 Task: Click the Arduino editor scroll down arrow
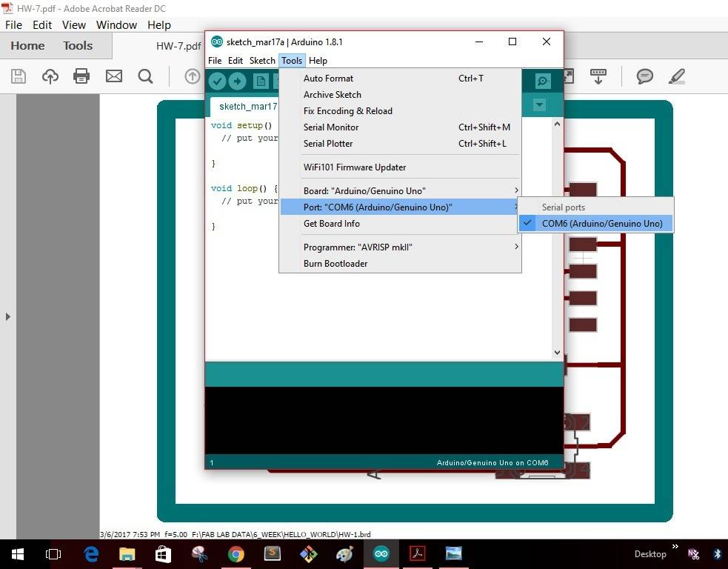point(557,353)
